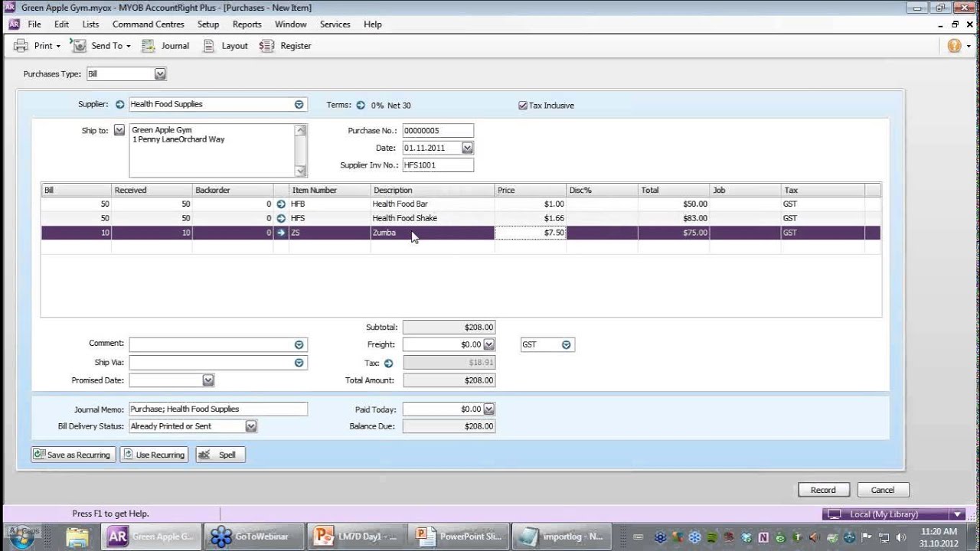Open the Purchases Type dropdown
This screenshot has width=980, height=551.
[160, 74]
